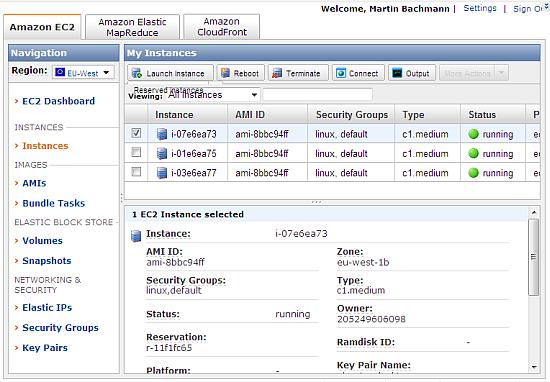550x382 pixels.
Task: Open Volumes in the navigation panel
Action: pyautogui.click(x=42, y=241)
